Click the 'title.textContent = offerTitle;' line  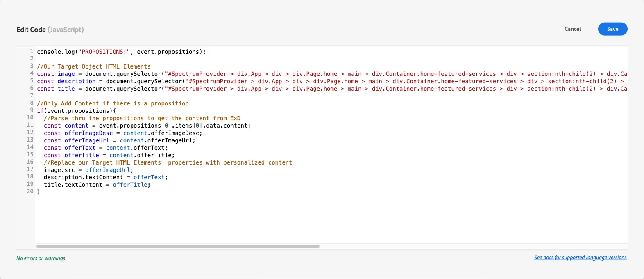(97, 185)
